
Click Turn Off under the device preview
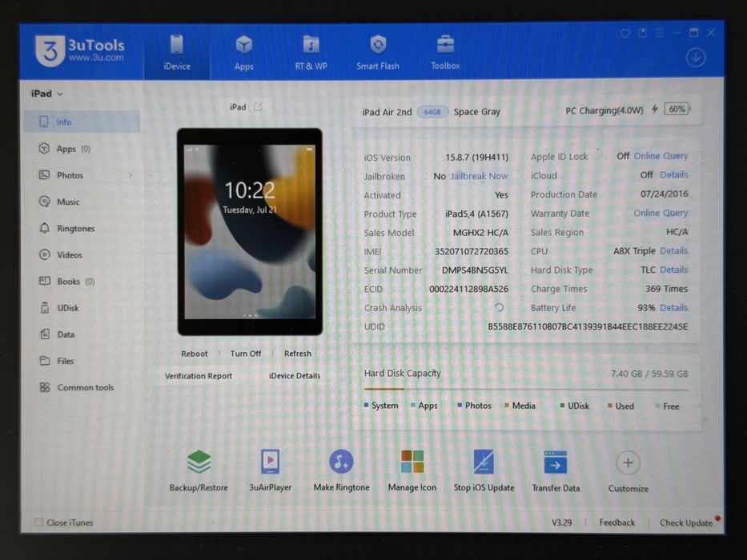[246, 354]
